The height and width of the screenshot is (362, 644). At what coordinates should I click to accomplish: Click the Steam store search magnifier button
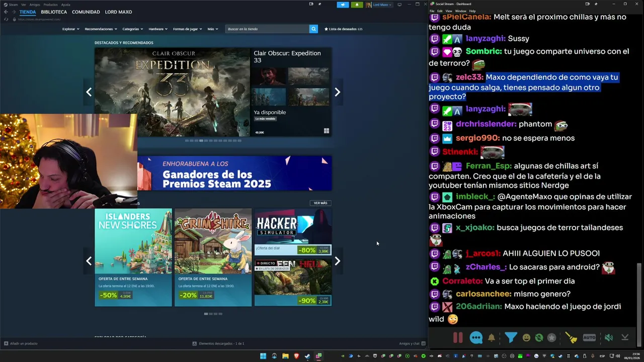(313, 29)
